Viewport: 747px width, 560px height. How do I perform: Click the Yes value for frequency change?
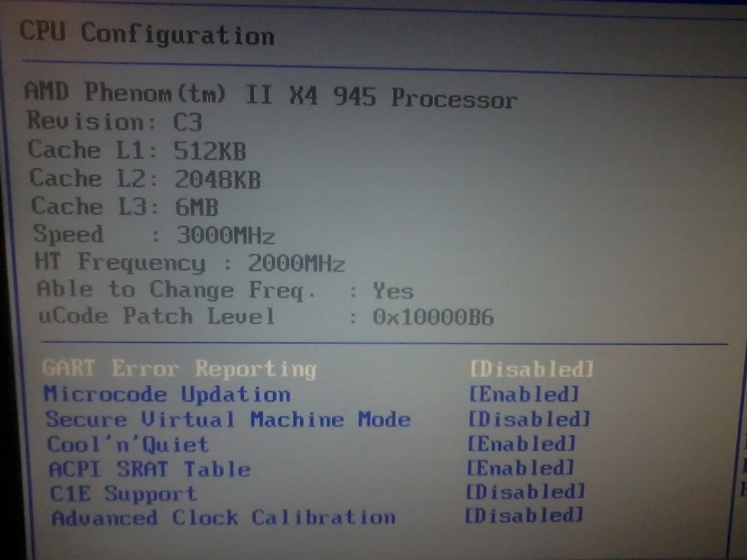pyautogui.click(x=393, y=291)
